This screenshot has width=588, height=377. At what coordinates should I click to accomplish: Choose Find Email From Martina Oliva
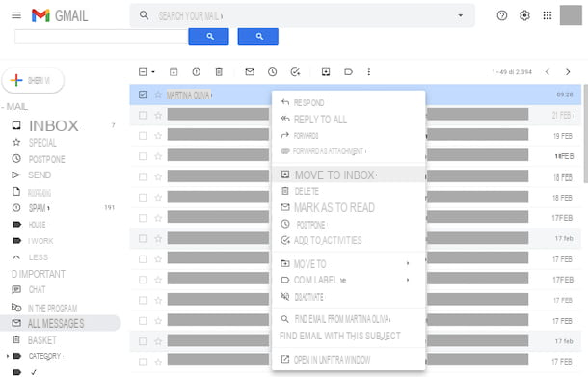pos(349,319)
